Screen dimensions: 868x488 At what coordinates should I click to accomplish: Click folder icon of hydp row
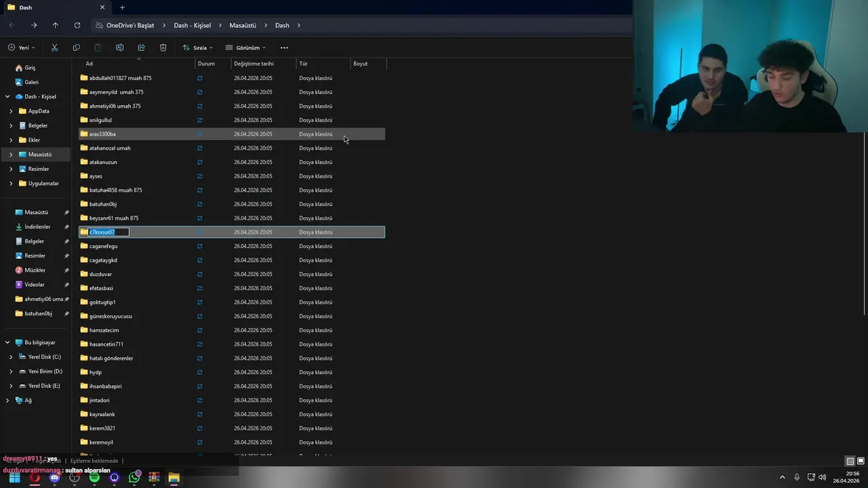coord(84,372)
